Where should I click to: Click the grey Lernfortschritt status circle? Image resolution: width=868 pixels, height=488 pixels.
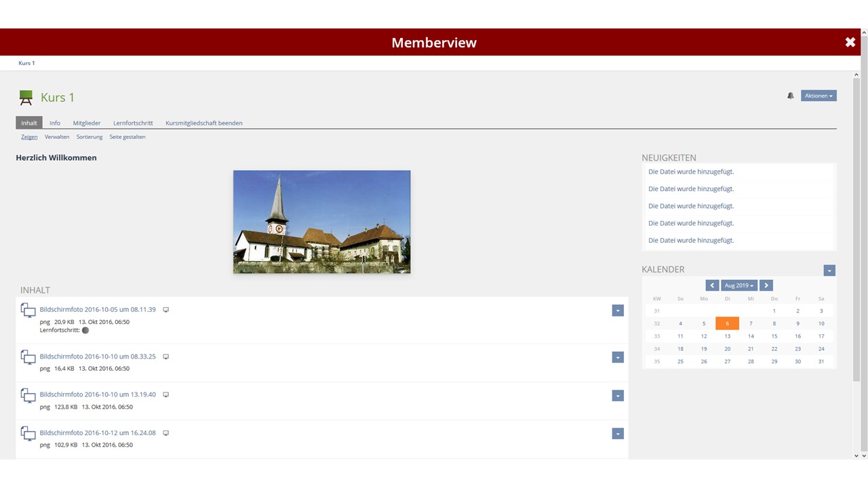tap(85, 330)
